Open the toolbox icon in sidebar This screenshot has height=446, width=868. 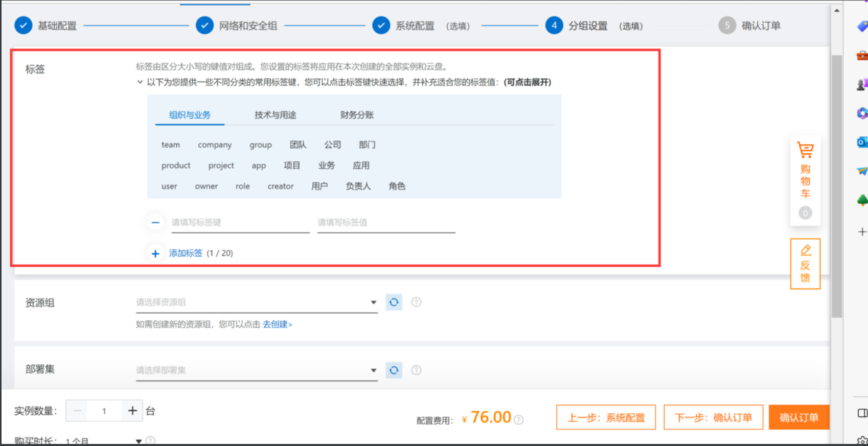coord(862,55)
